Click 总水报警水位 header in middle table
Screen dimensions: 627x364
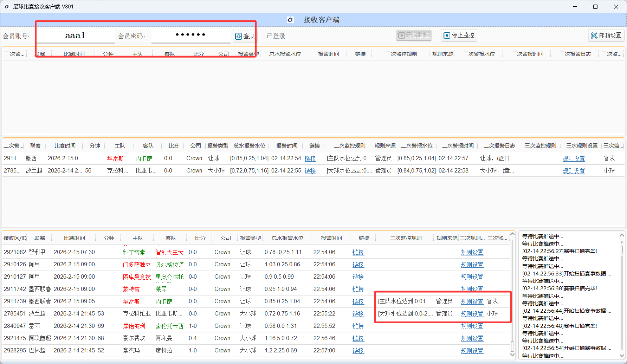(250, 145)
